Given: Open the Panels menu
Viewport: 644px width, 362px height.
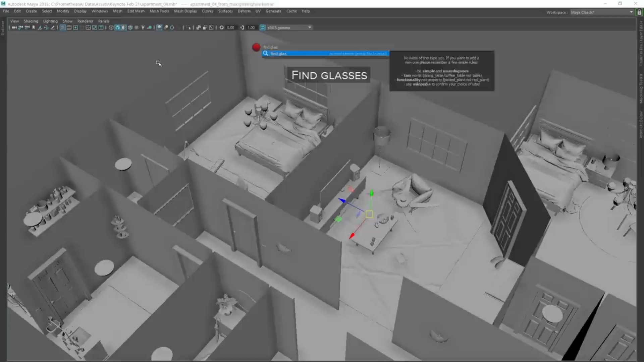Looking at the screenshot, I should 104,21.
